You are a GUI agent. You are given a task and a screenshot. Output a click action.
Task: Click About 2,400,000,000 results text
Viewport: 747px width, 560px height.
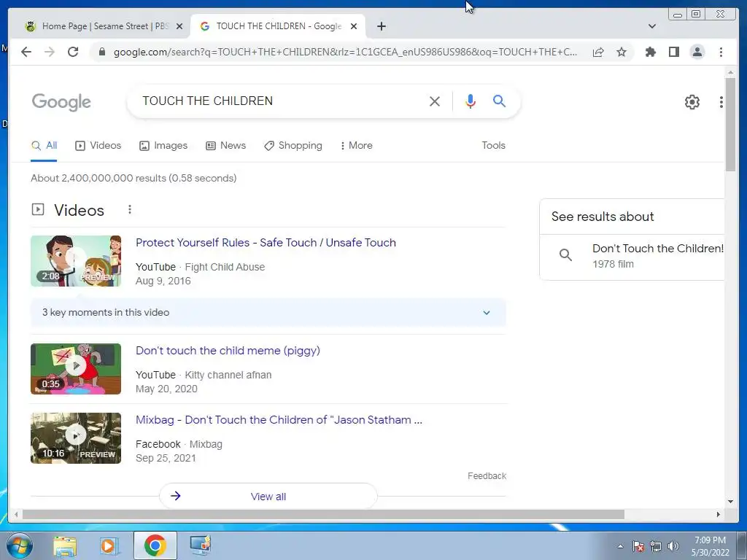tap(133, 178)
